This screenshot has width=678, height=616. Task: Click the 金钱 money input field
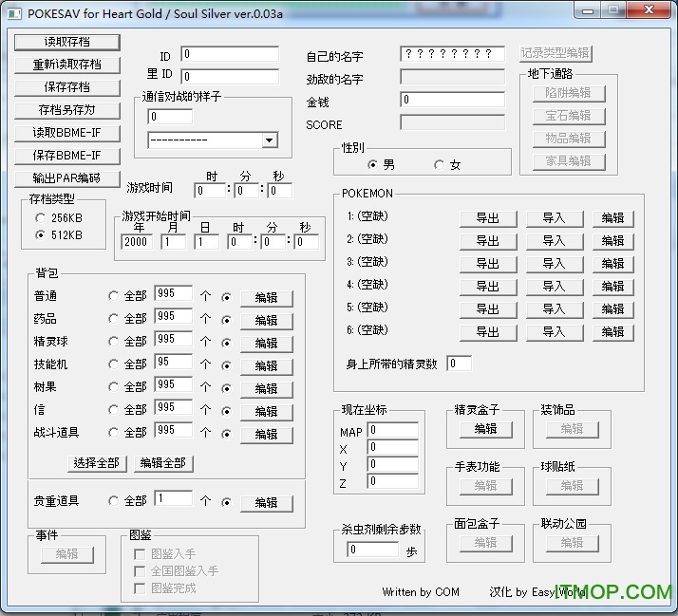(x=452, y=100)
